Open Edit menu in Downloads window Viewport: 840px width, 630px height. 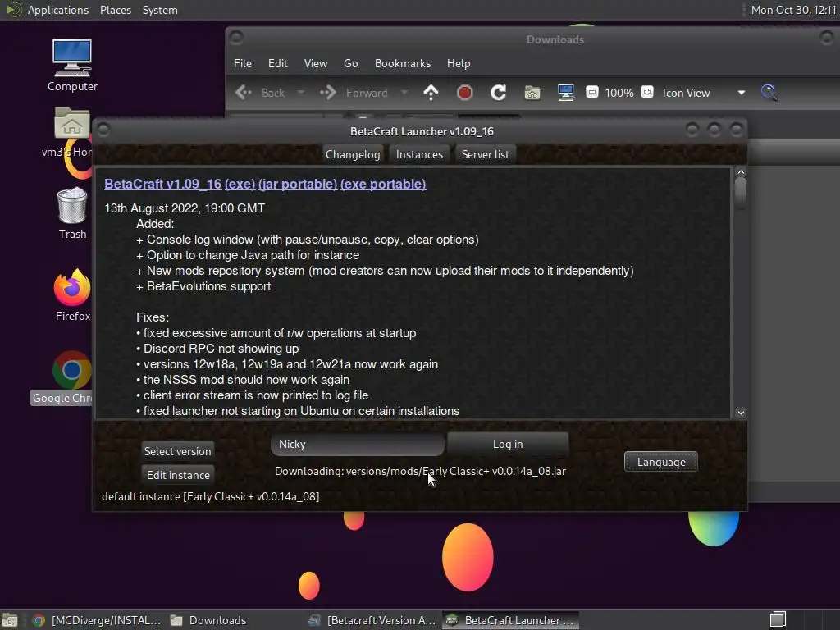(x=277, y=63)
